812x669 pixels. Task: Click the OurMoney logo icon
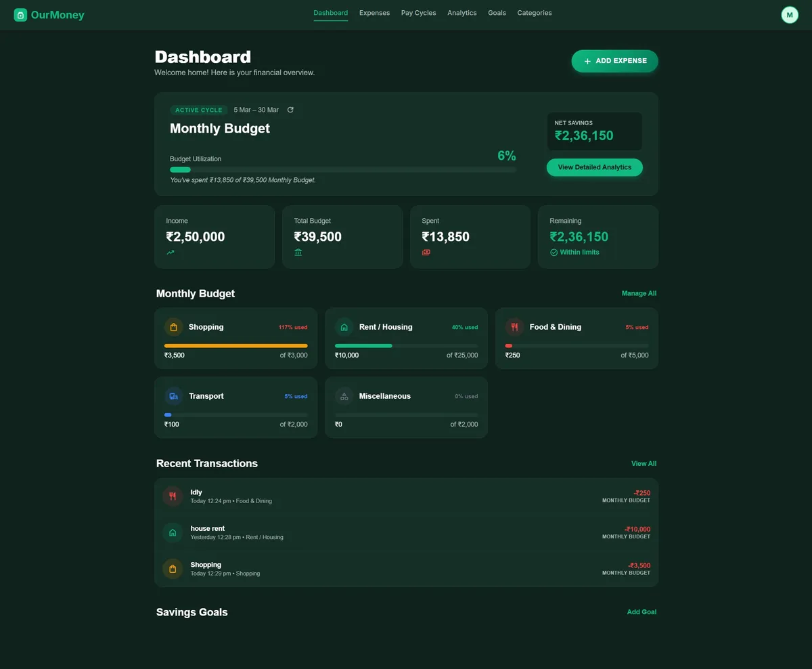tap(21, 14)
